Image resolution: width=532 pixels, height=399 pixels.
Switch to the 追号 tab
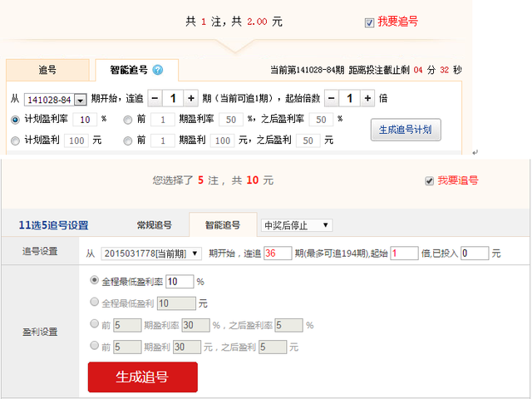point(47,70)
